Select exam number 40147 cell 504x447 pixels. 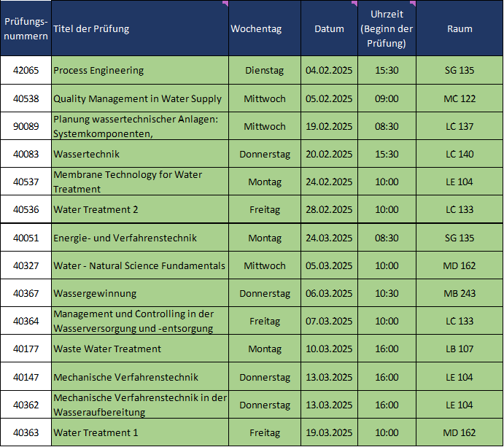[x=26, y=377]
